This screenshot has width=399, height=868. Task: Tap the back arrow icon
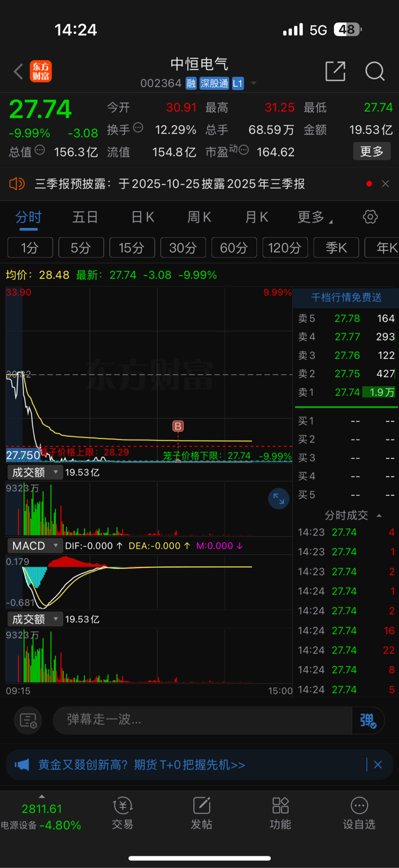coord(18,71)
